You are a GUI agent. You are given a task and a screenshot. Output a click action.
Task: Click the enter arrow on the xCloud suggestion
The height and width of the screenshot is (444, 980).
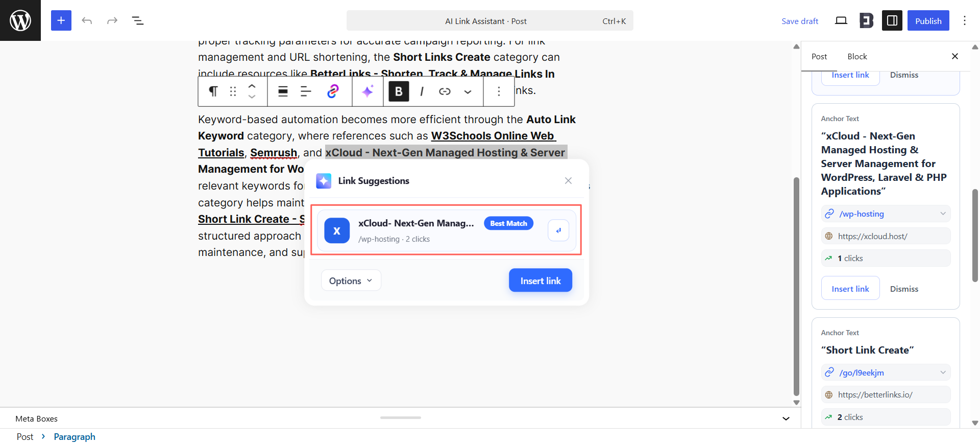tap(558, 230)
